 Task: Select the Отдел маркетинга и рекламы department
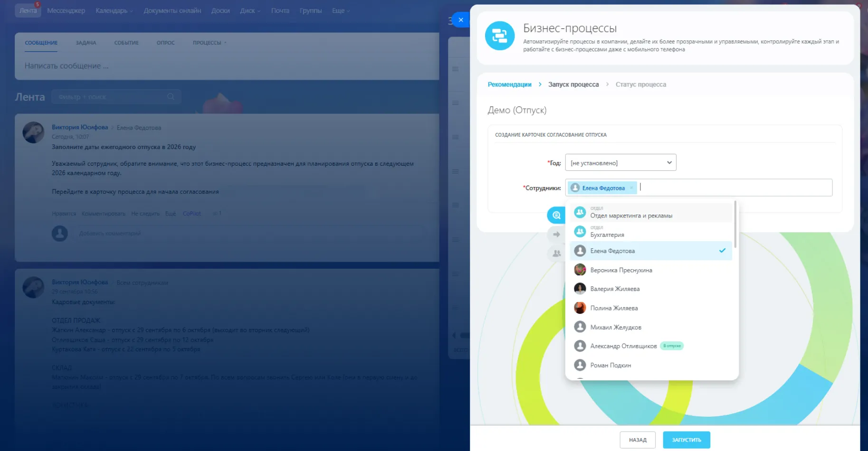pos(631,216)
